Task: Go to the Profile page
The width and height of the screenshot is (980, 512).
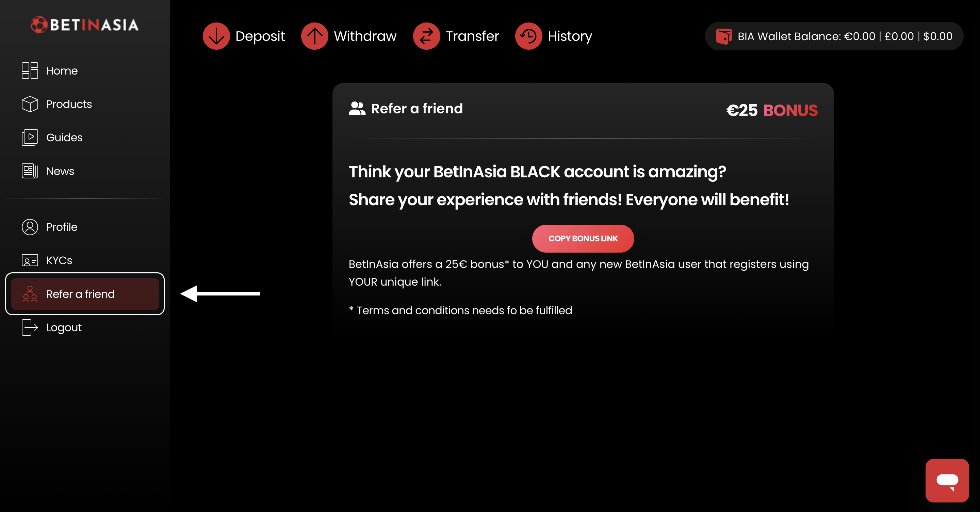Action: click(x=61, y=227)
